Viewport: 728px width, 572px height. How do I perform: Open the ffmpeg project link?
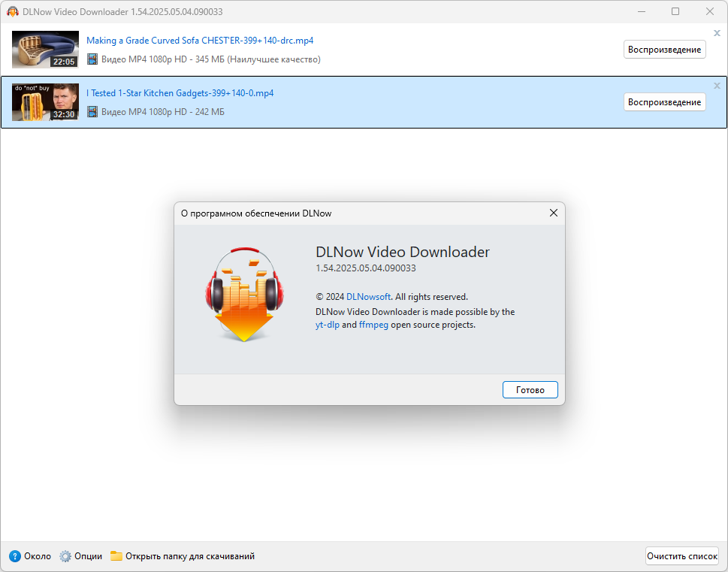pyautogui.click(x=373, y=325)
